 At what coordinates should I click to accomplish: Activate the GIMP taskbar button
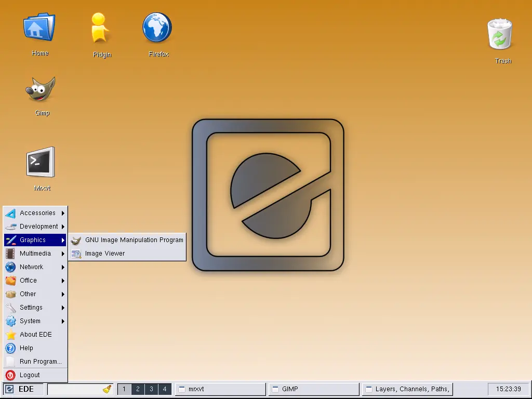(314, 389)
